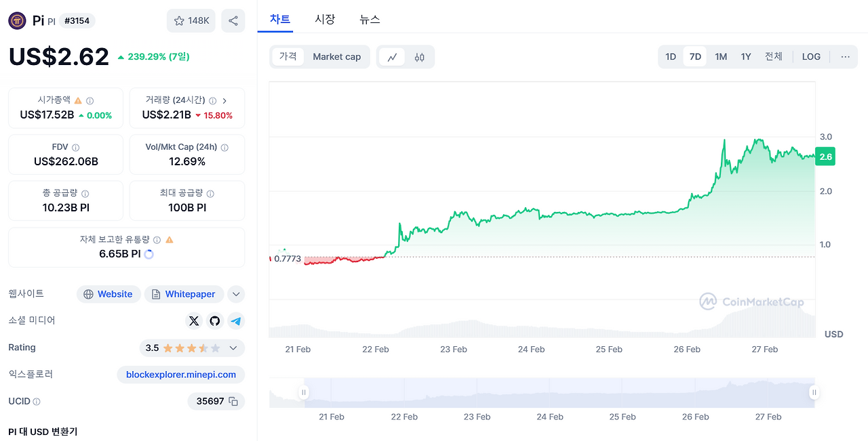Open the 뉴스 tab
The image size is (868, 441).
coord(370,20)
